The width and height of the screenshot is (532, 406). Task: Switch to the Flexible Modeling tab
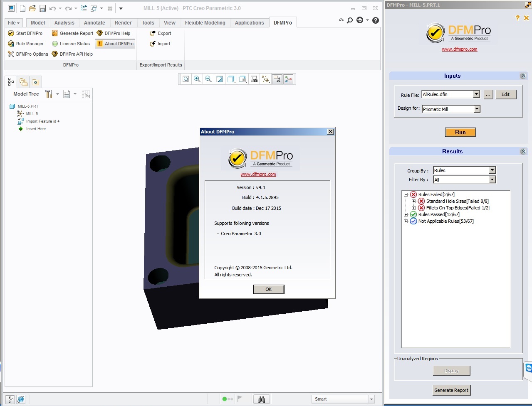coord(205,23)
